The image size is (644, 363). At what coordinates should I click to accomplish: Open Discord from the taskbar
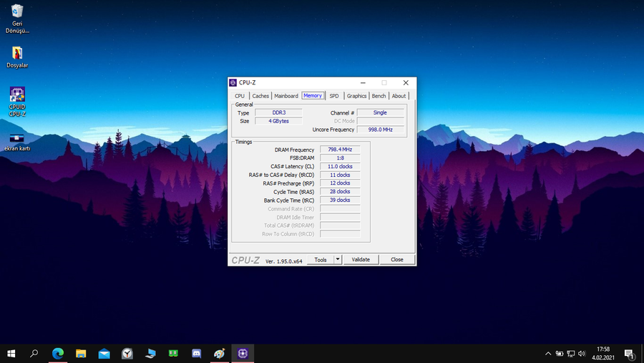click(196, 354)
